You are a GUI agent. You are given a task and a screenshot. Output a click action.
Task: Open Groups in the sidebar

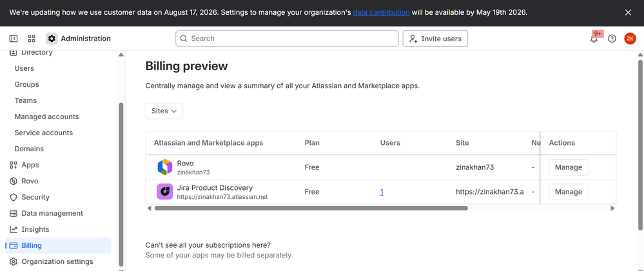26,84
